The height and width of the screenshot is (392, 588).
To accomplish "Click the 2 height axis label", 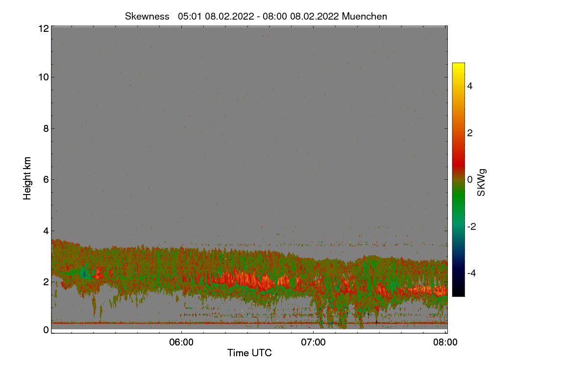I will [46, 282].
